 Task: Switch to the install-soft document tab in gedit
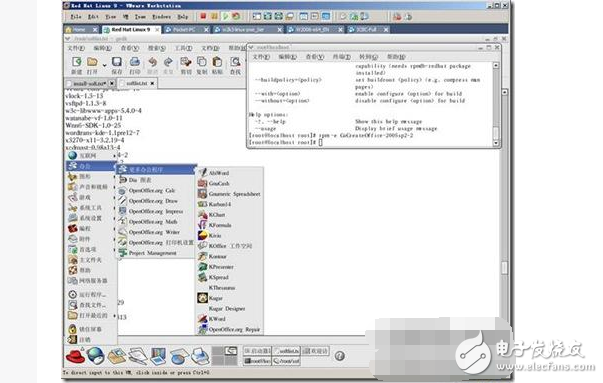tap(90, 83)
